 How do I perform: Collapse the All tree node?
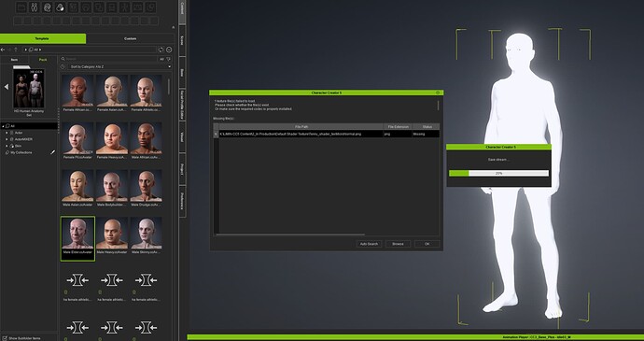(x=3, y=126)
